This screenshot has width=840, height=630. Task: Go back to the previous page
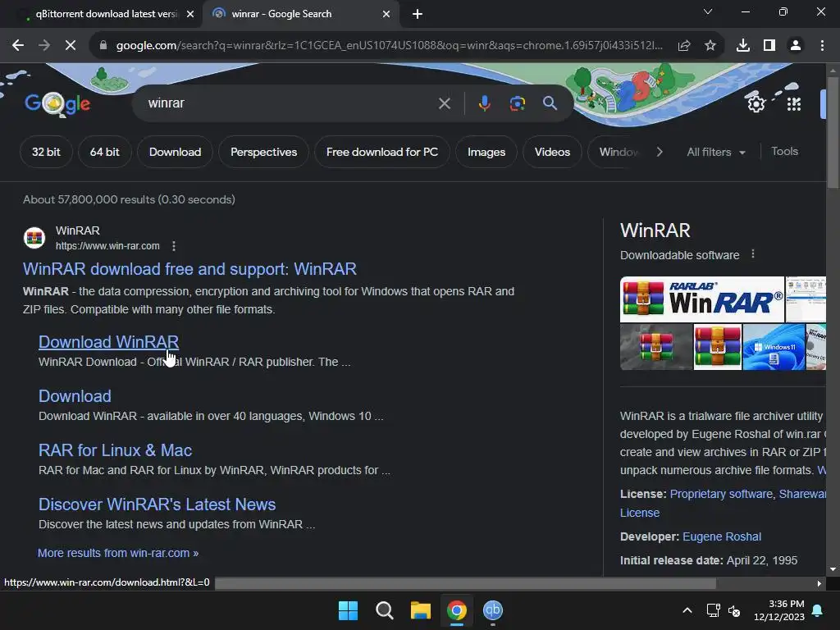[18, 46]
